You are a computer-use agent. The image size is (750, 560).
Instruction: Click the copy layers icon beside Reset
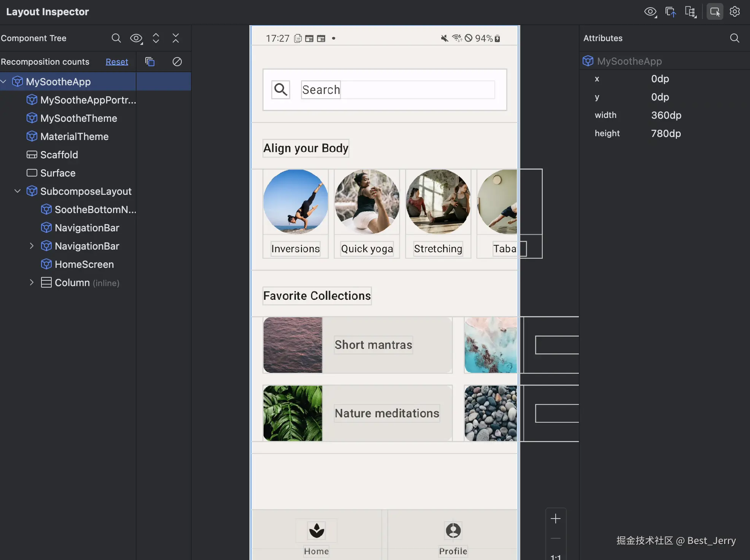[x=150, y=62]
